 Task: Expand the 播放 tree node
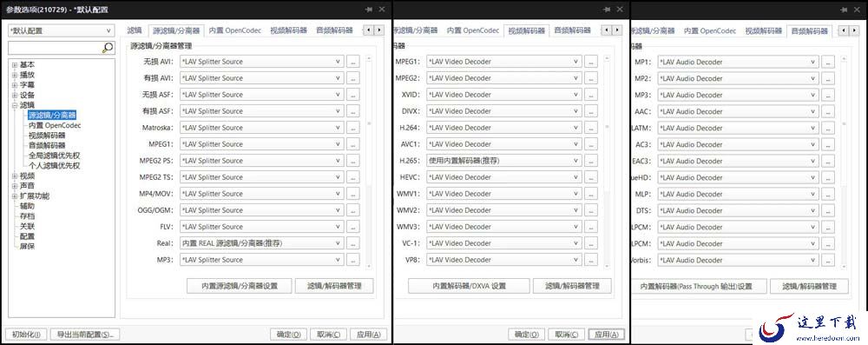15,75
